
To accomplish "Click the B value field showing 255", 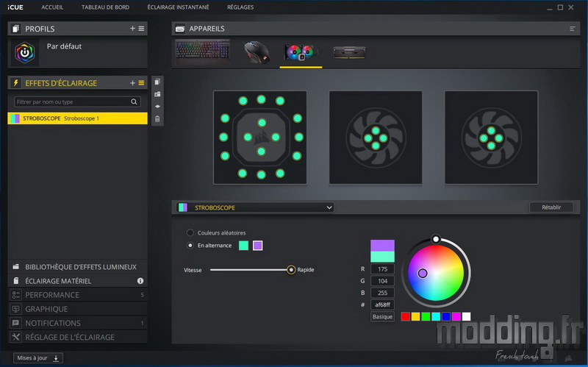I will (382, 293).
